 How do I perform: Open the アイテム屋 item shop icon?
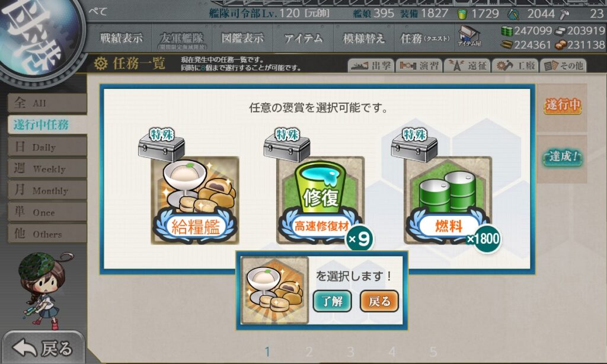point(469,37)
